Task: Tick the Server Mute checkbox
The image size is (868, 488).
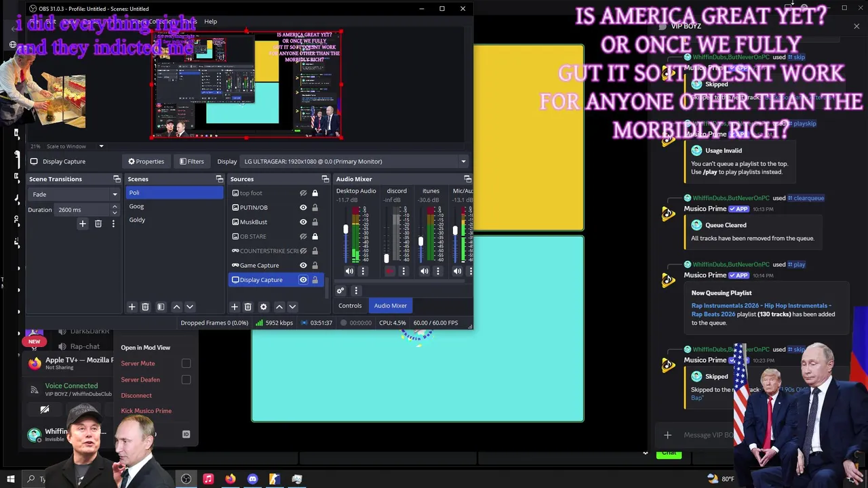Action: (186, 363)
